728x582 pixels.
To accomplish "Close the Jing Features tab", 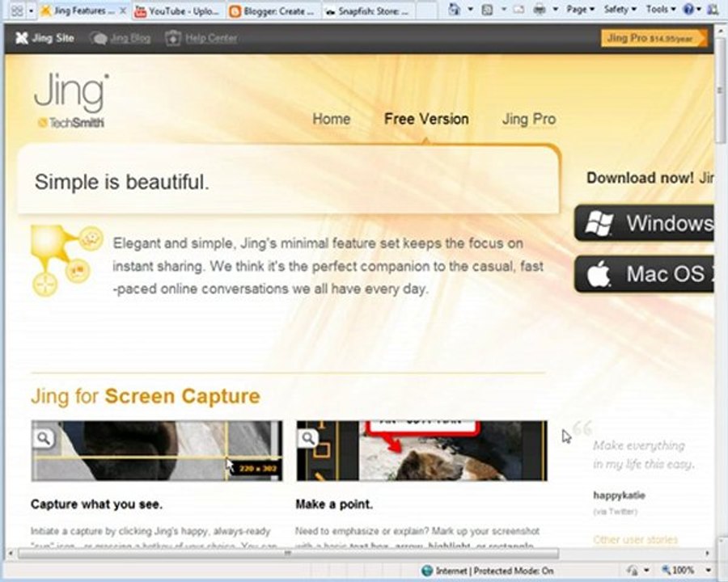I will 123,11.
